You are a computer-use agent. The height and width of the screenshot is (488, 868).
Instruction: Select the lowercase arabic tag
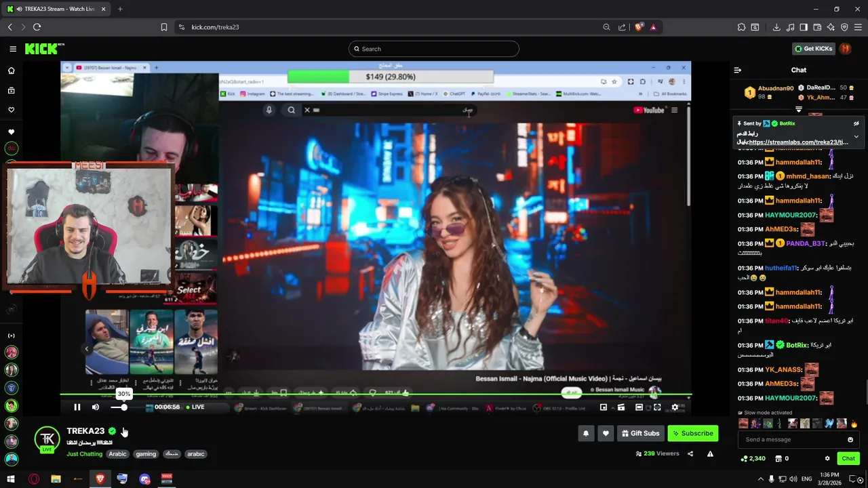[196, 454]
